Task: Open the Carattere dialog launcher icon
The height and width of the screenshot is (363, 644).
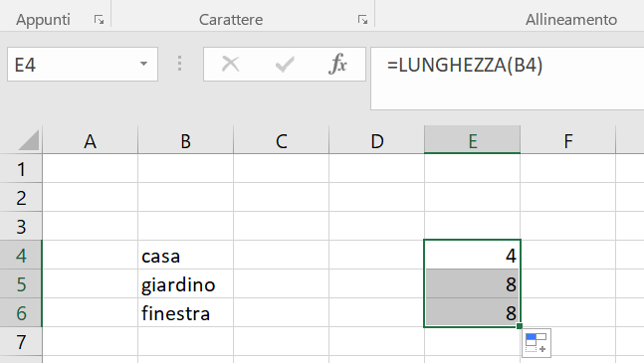Action: coord(362,19)
